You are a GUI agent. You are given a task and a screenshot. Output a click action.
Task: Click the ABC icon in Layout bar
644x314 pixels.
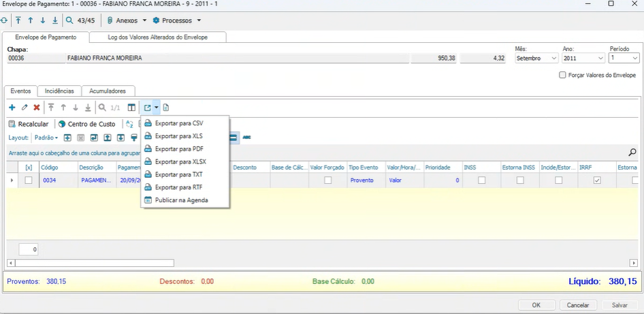pyautogui.click(x=246, y=138)
